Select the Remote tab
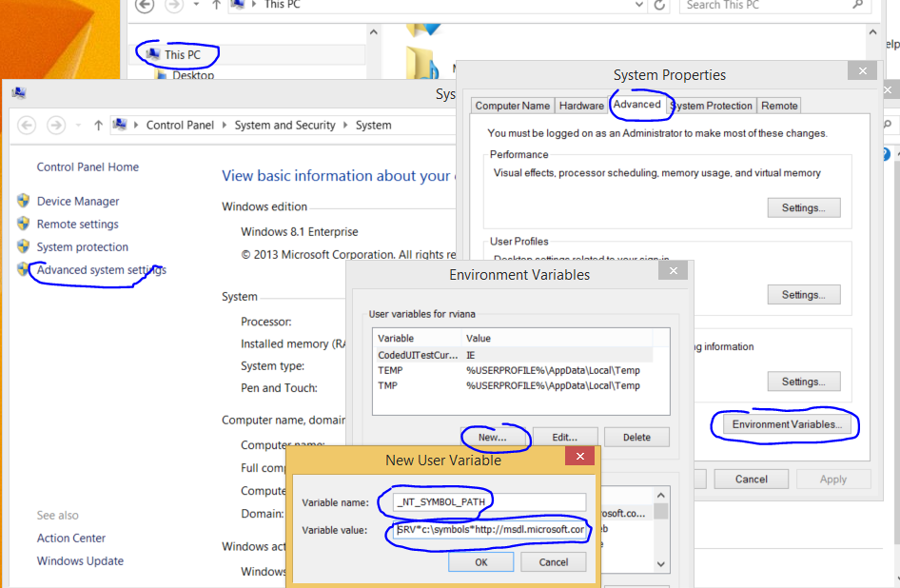This screenshot has height=588, width=900. click(x=779, y=106)
